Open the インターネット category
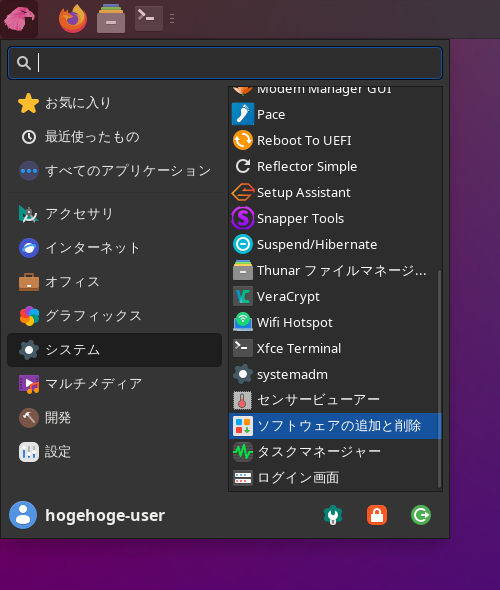This screenshot has height=590, width=500. [114, 248]
